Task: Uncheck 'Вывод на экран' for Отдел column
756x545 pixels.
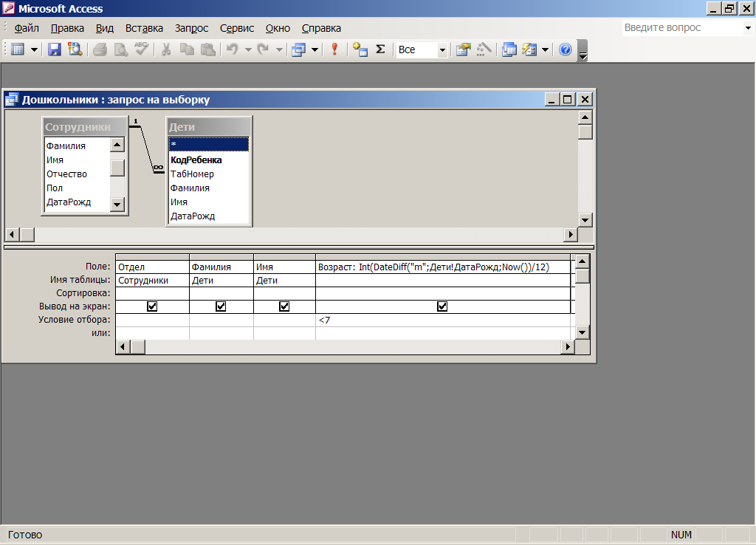Action: coord(152,306)
